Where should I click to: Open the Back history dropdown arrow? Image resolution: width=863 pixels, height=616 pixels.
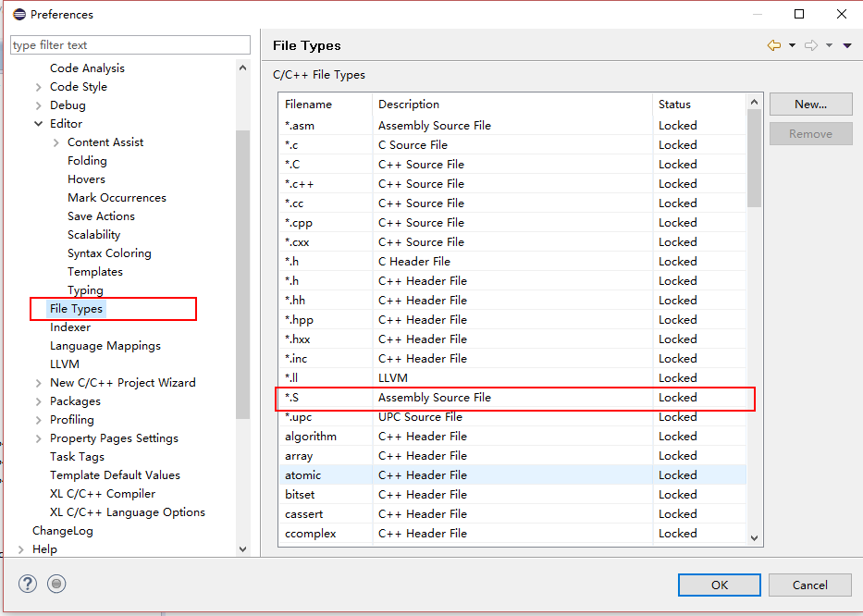pos(792,45)
